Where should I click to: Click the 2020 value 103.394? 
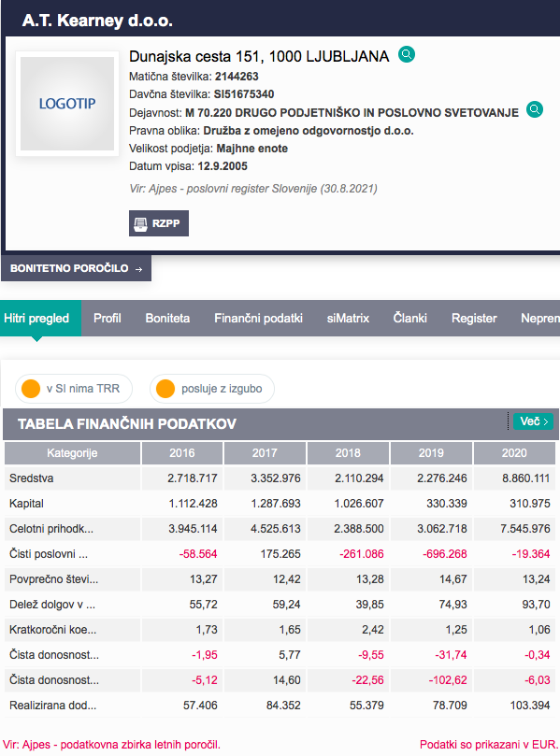click(529, 706)
